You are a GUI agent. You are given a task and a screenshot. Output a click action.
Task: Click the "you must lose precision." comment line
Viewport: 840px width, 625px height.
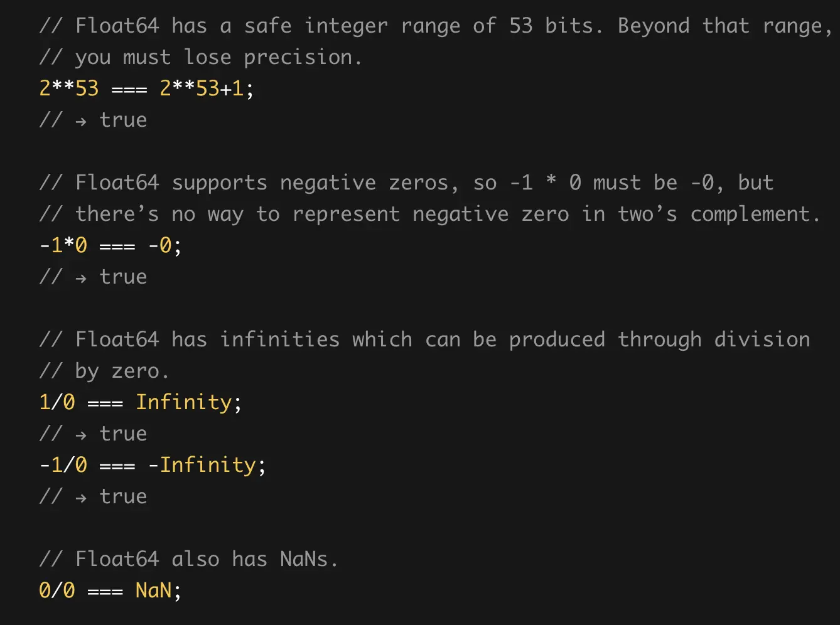(x=201, y=58)
